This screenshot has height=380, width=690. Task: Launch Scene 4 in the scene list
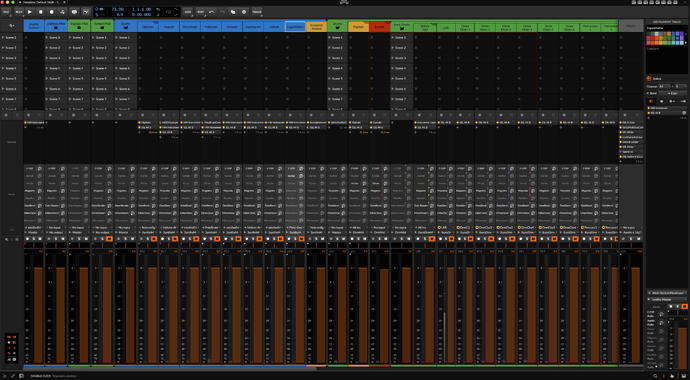tap(11, 68)
